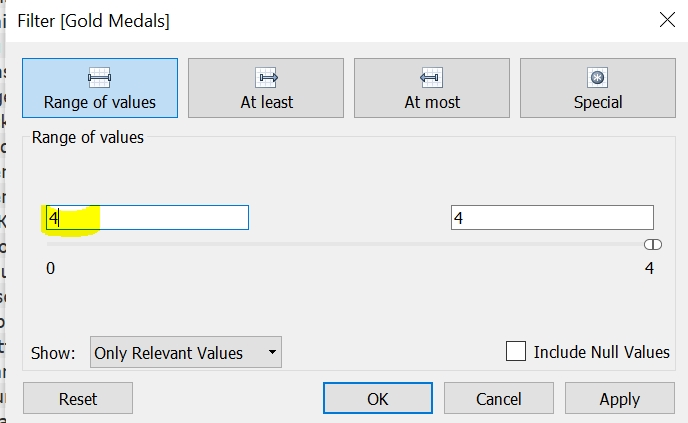Click the At least arrow icon

(x=266, y=77)
